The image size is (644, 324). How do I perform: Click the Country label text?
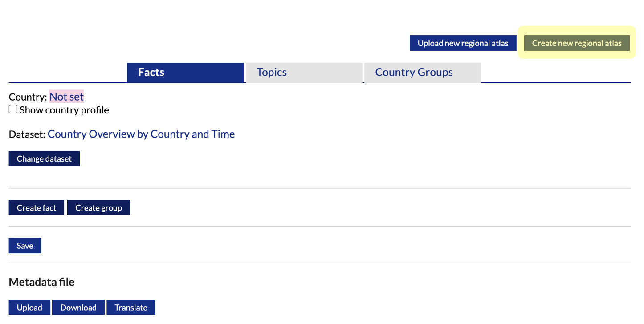pyautogui.click(x=28, y=97)
